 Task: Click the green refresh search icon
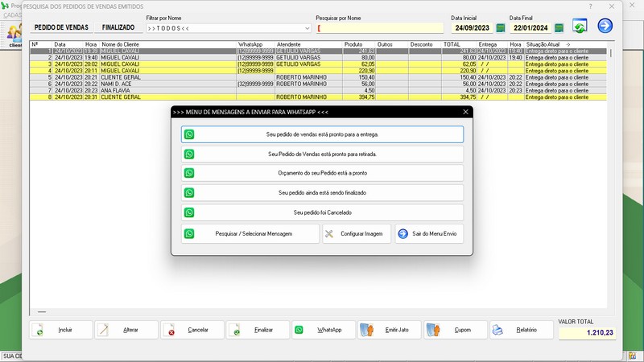pyautogui.click(x=580, y=26)
